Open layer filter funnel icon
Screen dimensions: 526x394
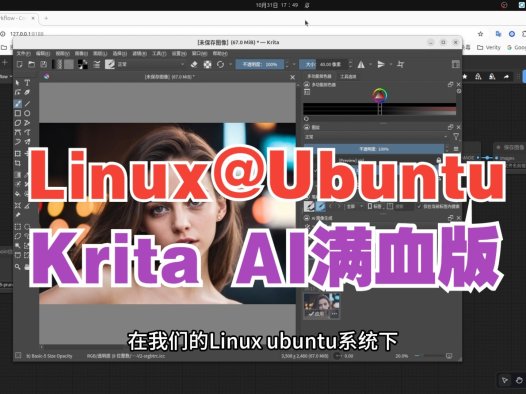(456, 137)
